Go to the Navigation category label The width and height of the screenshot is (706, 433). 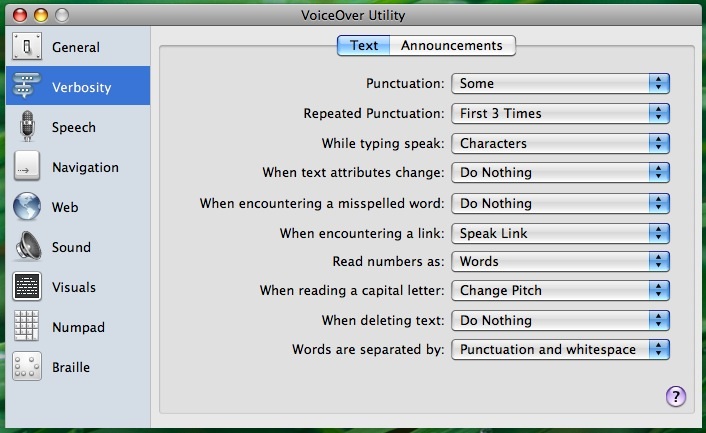pyautogui.click(x=86, y=167)
